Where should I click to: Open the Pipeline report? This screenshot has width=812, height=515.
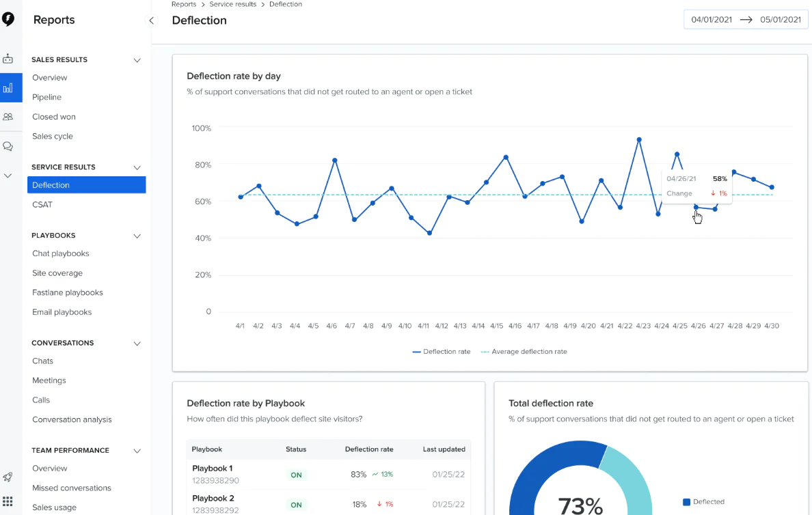[46, 97]
